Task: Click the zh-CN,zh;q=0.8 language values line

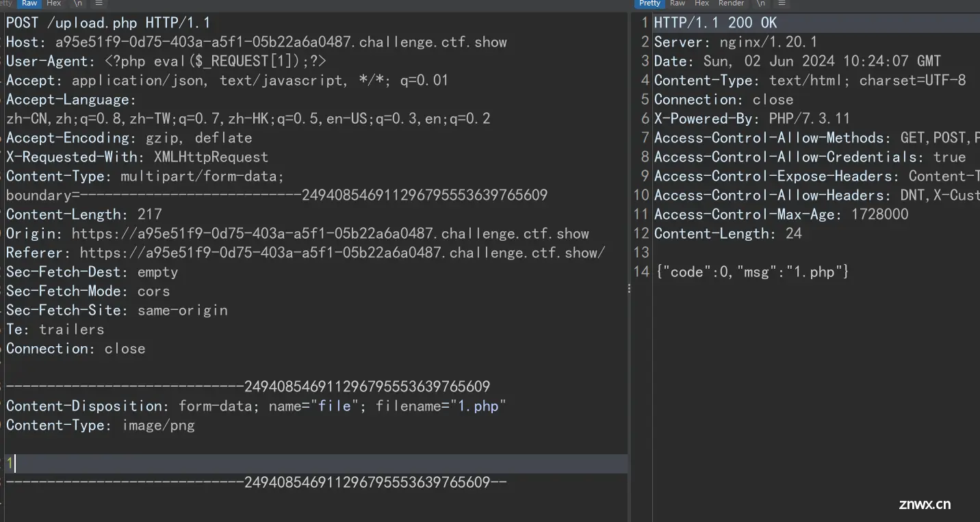Action: click(248, 118)
